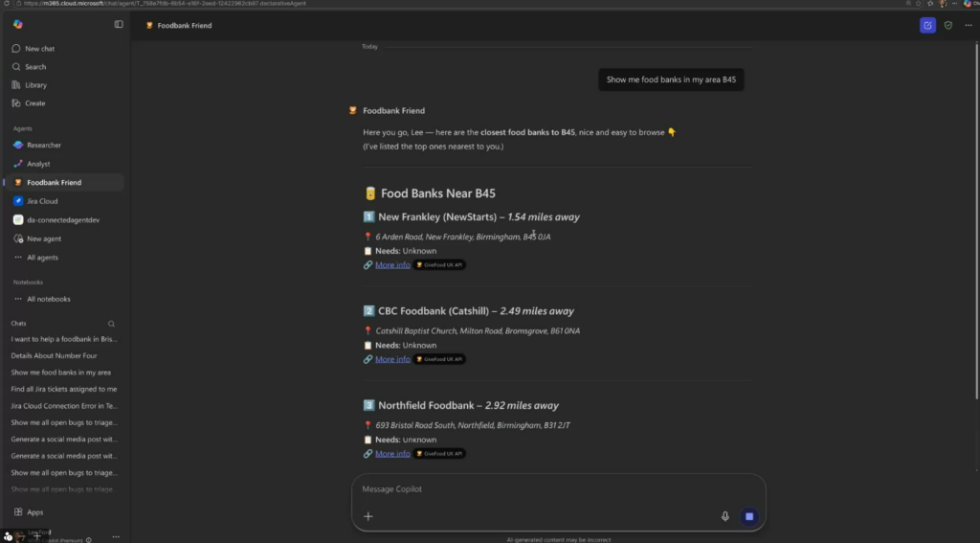This screenshot has width=980, height=543.
Task: Click the plus attach button in the composer
Action: (x=368, y=517)
